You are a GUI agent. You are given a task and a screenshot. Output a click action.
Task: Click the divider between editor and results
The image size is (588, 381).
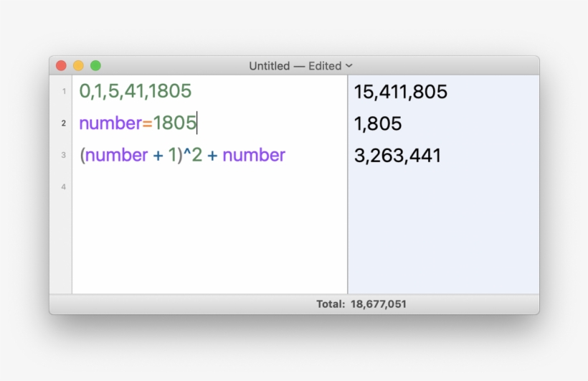348,215
